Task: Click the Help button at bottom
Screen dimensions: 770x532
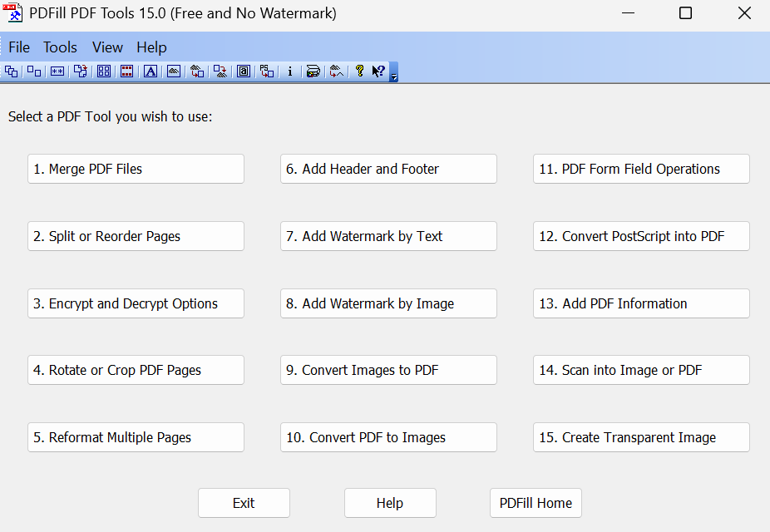Action: (x=390, y=503)
